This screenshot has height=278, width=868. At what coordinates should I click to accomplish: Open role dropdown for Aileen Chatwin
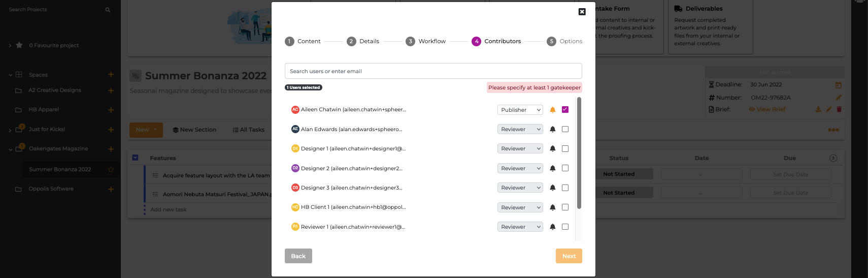tap(520, 110)
